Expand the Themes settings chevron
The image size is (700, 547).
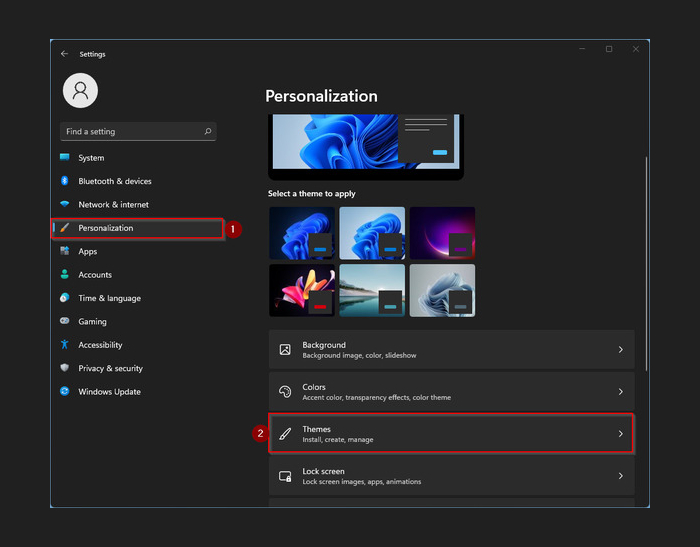coord(621,434)
